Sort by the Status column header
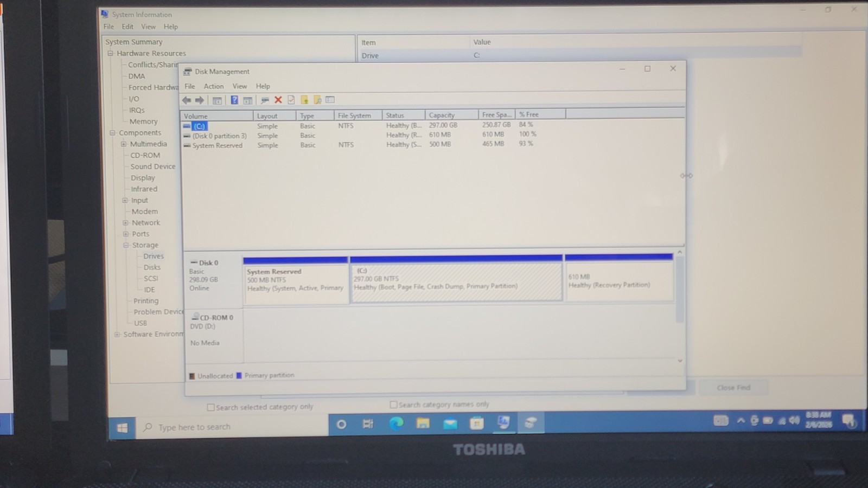 (404, 115)
